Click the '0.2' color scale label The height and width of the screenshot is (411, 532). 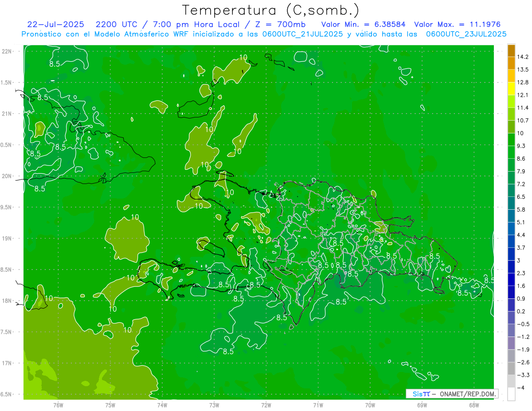click(x=521, y=311)
